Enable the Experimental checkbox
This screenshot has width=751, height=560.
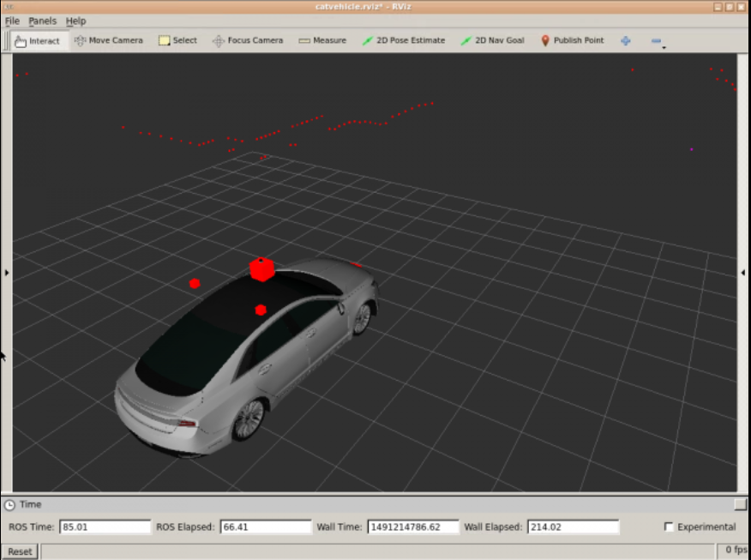click(x=670, y=527)
